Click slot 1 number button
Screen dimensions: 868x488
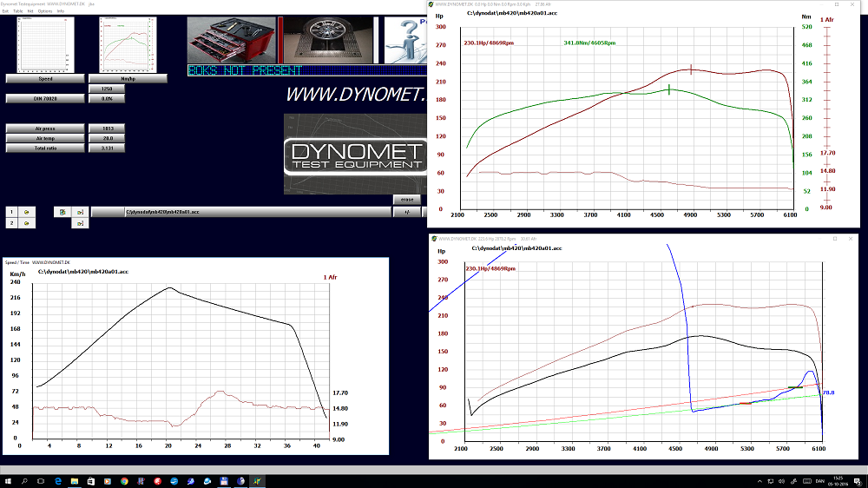[11, 212]
